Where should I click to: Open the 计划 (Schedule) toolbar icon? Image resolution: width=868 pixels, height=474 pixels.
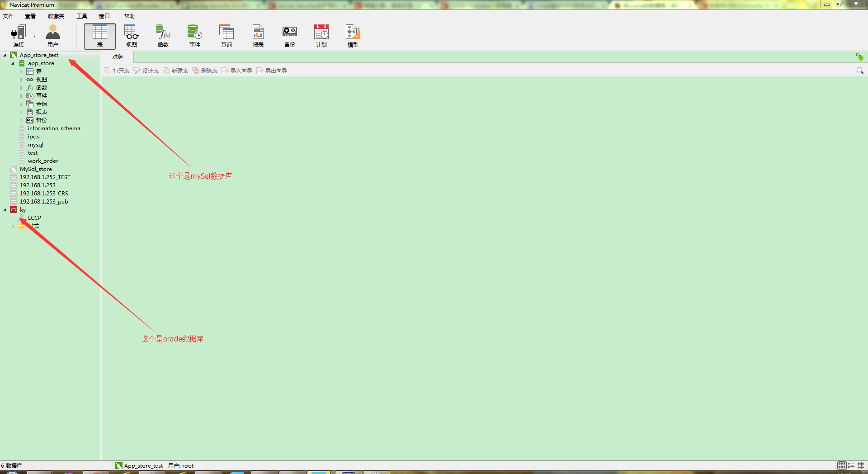321,36
